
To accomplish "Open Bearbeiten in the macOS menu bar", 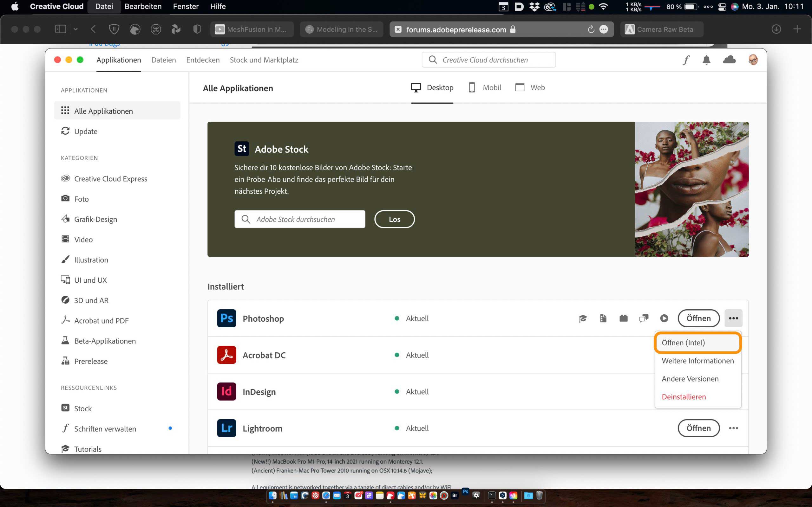I will click(x=143, y=6).
